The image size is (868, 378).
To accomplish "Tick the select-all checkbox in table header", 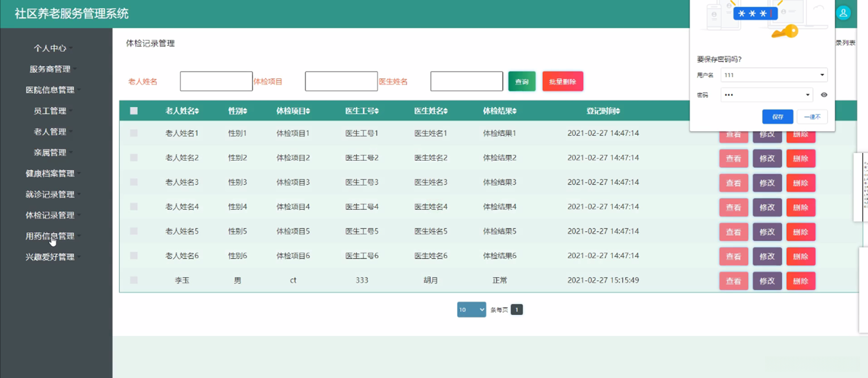I will tap(134, 111).
